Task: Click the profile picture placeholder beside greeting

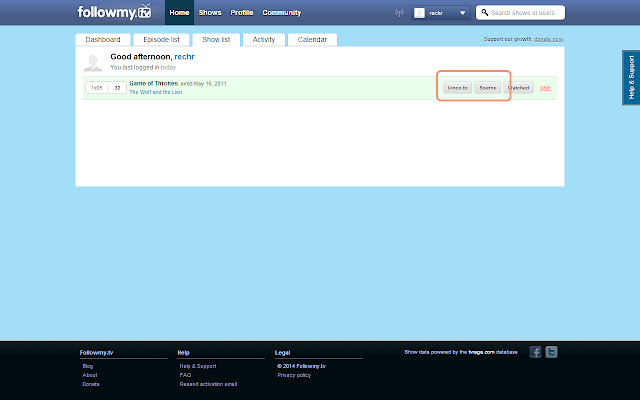Action: point(93,62)
